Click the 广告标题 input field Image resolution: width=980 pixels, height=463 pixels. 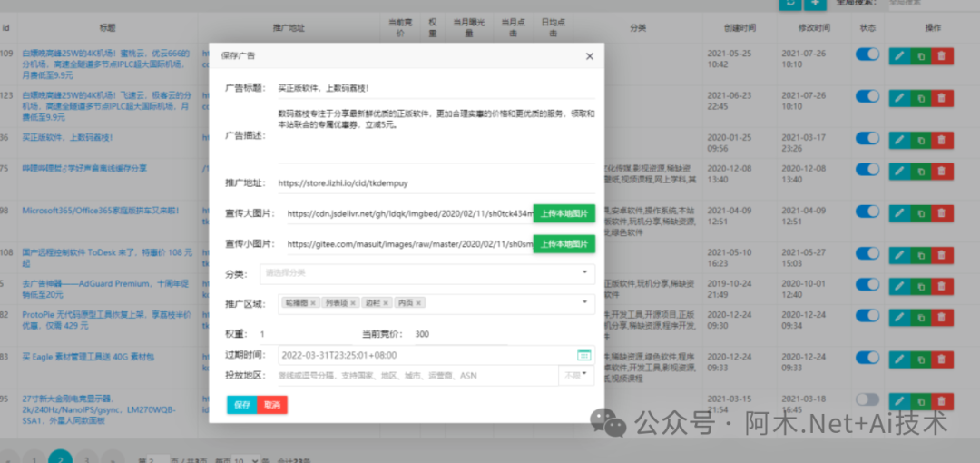point(436,88)
